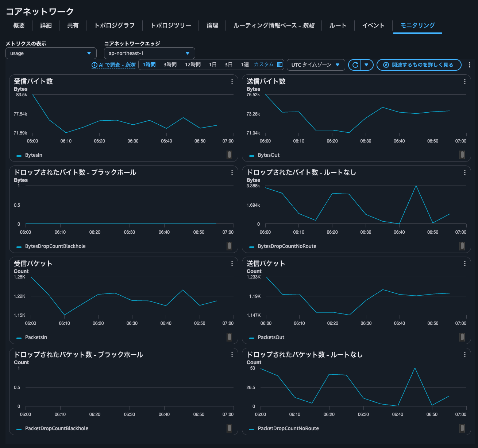Open the イベント tab
This screenshot has width=478, height=448.
373,25
